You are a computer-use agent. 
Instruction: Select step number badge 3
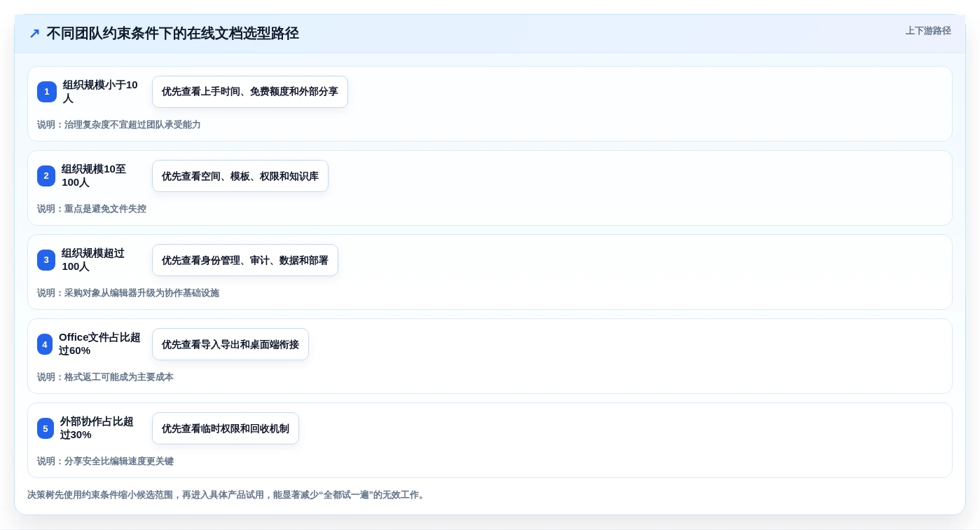(46, 260)
